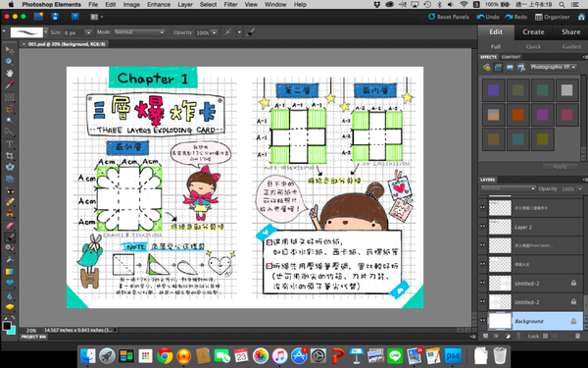The height and width of the screenshot is (368, 588).
Task: Select the Eraser tool
Action: coord(10,226)
